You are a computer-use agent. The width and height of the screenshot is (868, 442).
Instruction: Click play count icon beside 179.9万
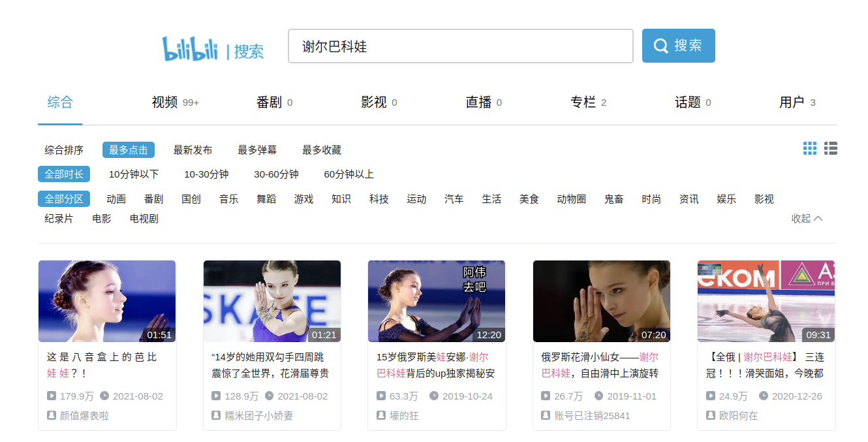click(52, 396)
